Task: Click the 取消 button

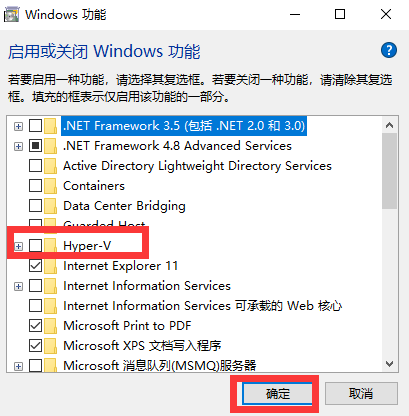Action: click(361, 394)
